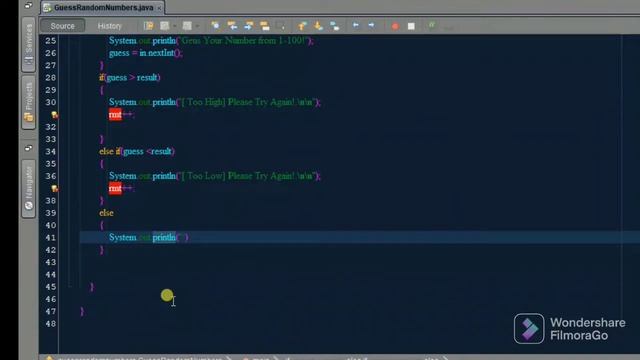This screenshot has height=360, width=640.
Task: Jump to the last edit location
Action: (149, 26)
